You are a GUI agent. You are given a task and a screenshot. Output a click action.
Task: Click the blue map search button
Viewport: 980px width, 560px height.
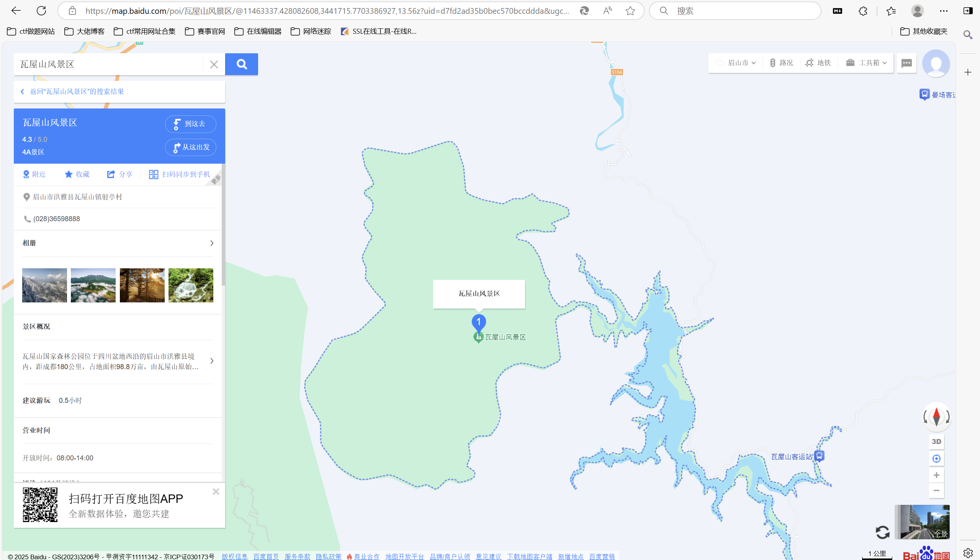pos(241,64)
